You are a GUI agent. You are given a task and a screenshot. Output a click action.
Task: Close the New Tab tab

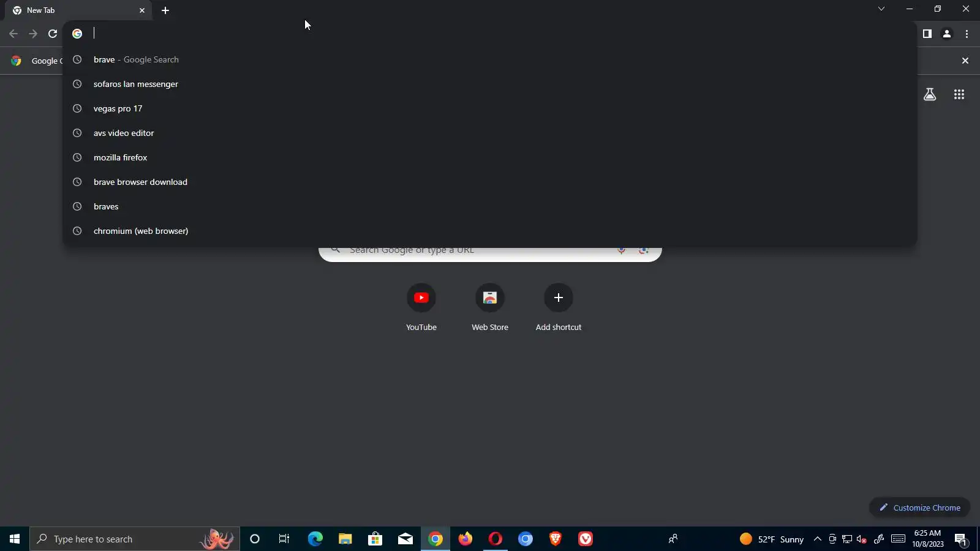pos(142,10)
